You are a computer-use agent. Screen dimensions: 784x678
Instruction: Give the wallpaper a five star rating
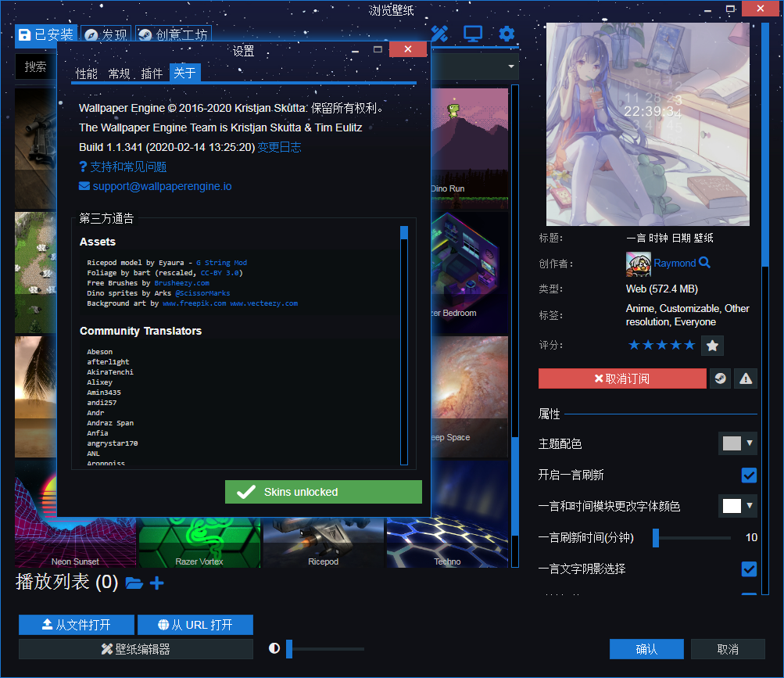[687, 343]
